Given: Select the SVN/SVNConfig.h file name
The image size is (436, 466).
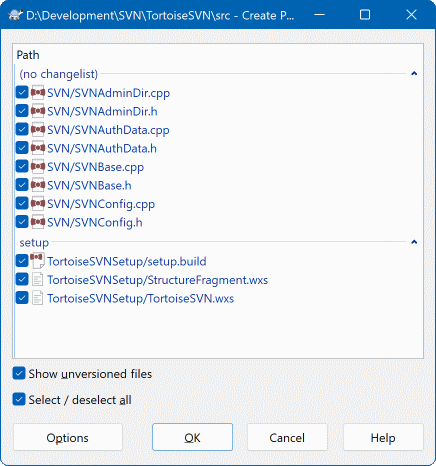Looking at the screenshot, I should point(95,222).
